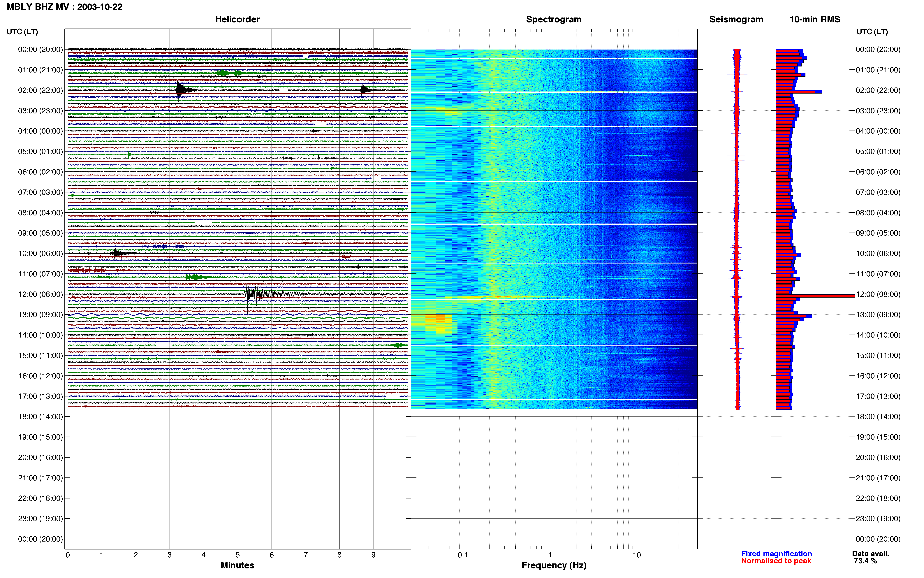Select the 10-min RMS panel heading
The image size is (924, 578).
click(815, 19)
